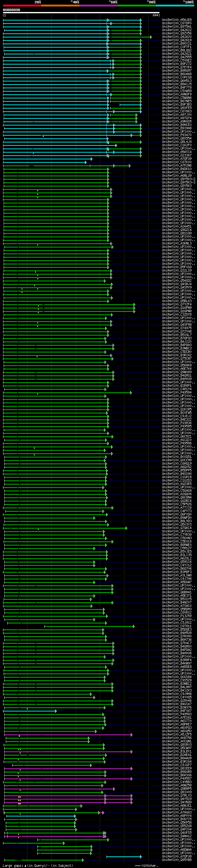Image resolution: width=197 pixels, height=868 pixels.
Task: Select hit label UniRef100_Q8IEE9
Action: 177,768
